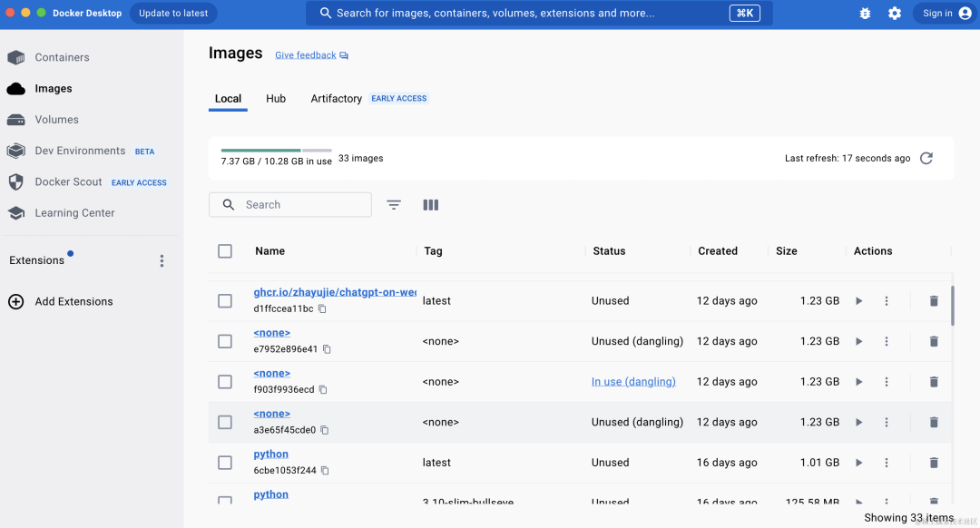
Task: Delete the chatgpt-on-wechat image
Action: click(934, 301)
